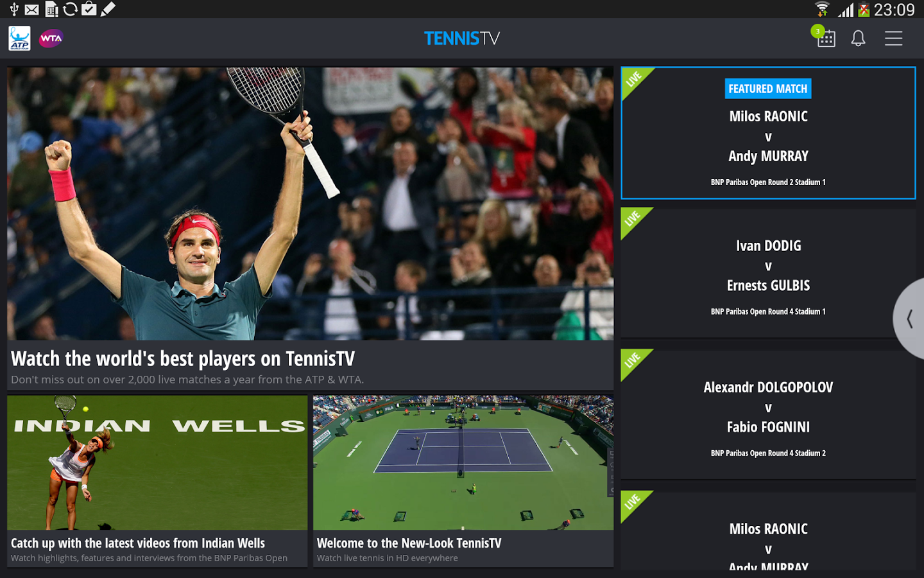Open the tennis court aerial thumbnail
Screen dimensions: 924x578
[x=463, y=462]
